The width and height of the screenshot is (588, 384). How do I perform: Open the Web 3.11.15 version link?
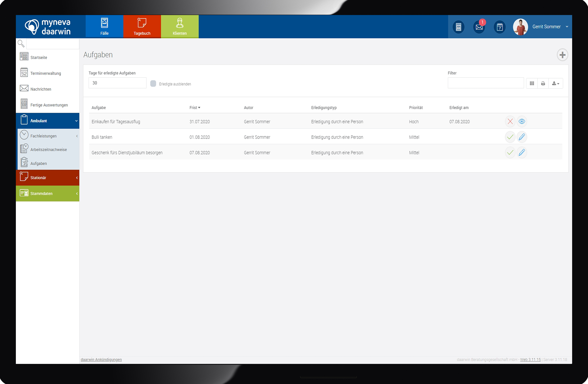coord(530,359)
